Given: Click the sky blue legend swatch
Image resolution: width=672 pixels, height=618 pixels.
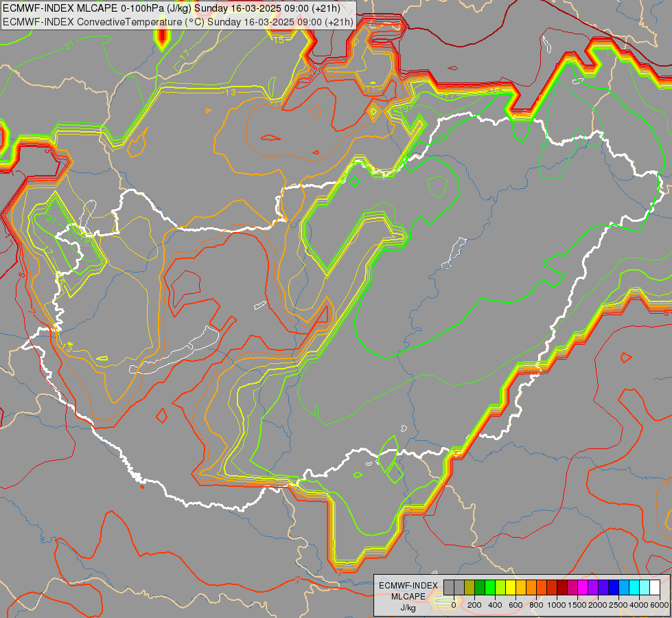Looking at the screenshot, I should tap(625, 587).
